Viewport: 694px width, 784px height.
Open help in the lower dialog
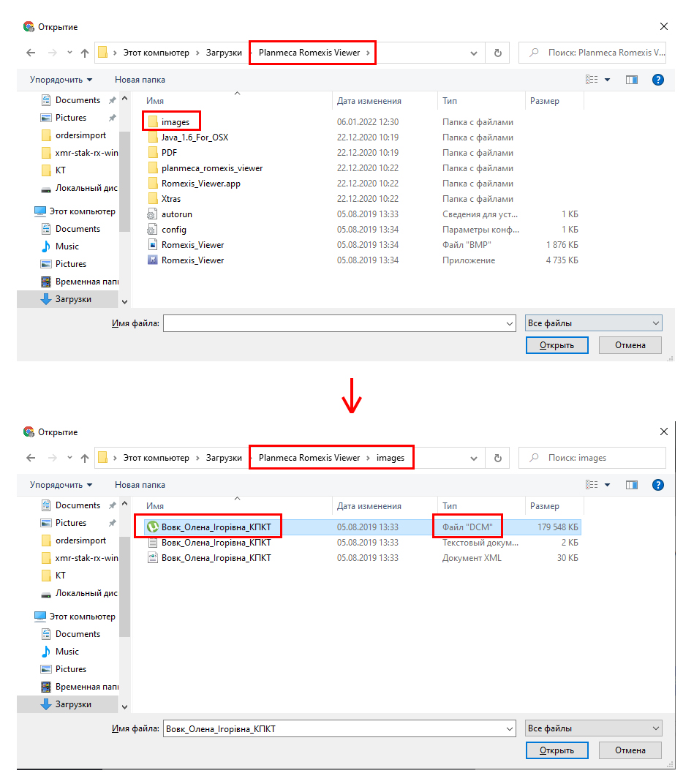click(x=658, y=485)
